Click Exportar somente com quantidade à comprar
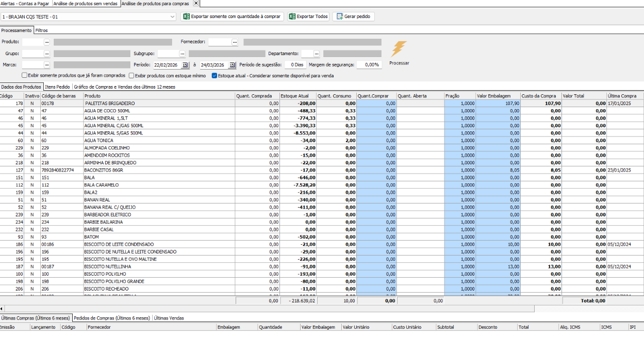Viewport: 644px width, 340px height. click(x=232, y=16)
